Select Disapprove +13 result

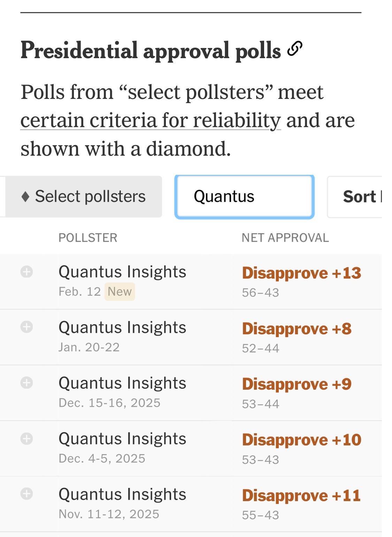pyautogui.click(x=301, y=273)
